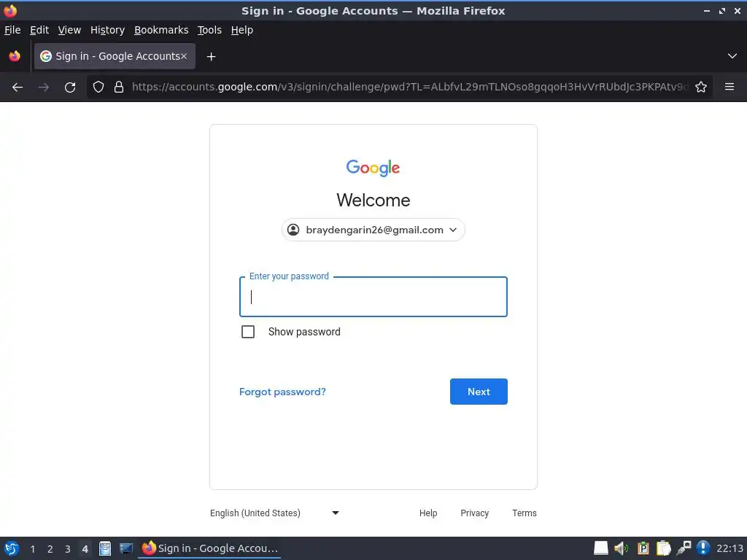
Task: Open the English (United States) language dropdown
Action: point(274,513)
